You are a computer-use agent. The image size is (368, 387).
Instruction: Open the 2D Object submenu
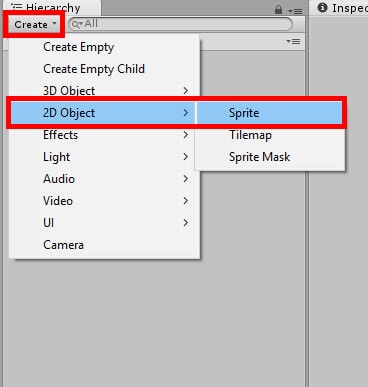click(x=103, y=113)
